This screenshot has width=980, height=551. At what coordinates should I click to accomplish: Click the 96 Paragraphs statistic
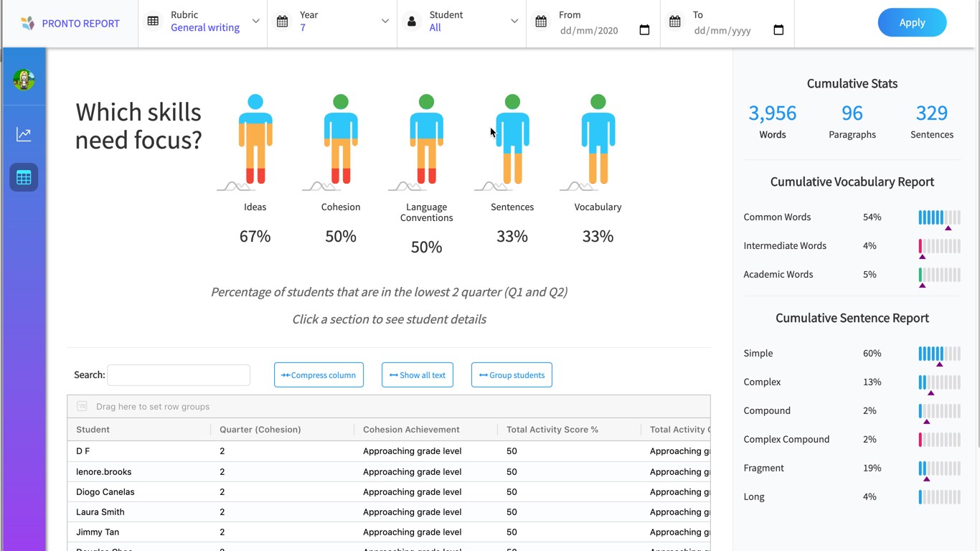pyautogui.click(x=852, y=121)
